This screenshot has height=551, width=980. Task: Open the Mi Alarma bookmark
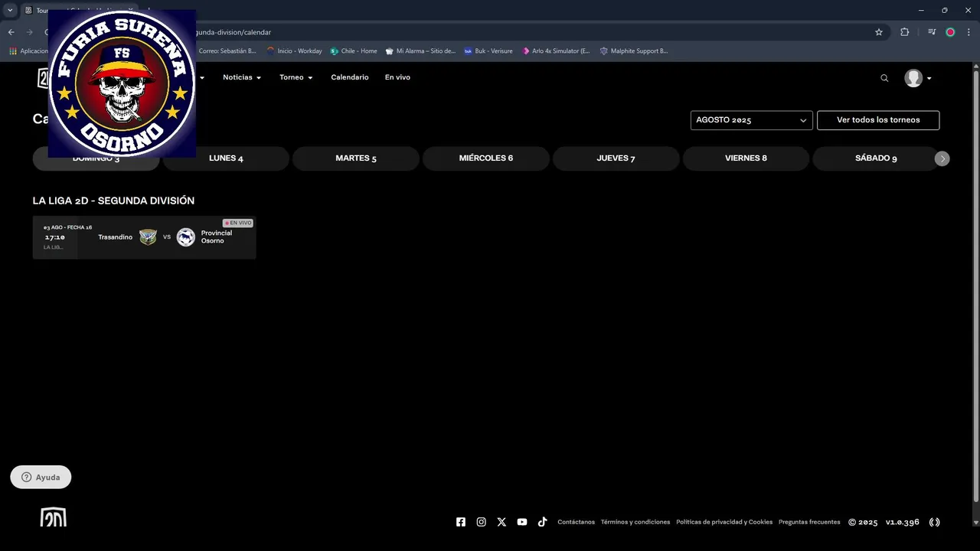[420, 51]
